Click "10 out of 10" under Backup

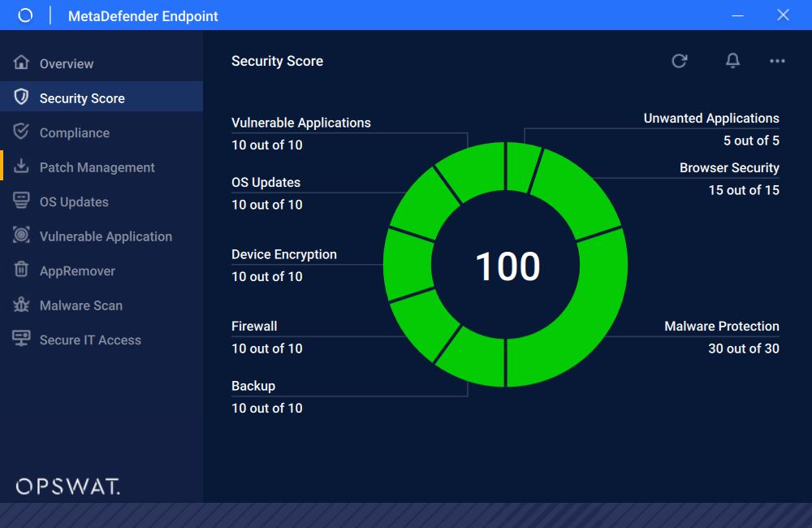tap(266, 409)
